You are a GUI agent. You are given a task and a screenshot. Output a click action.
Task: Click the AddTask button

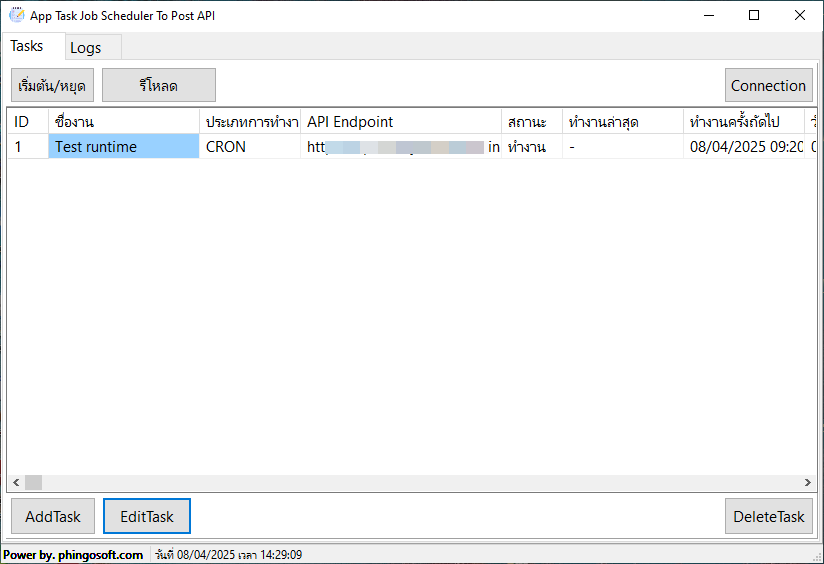click(53, 516)
